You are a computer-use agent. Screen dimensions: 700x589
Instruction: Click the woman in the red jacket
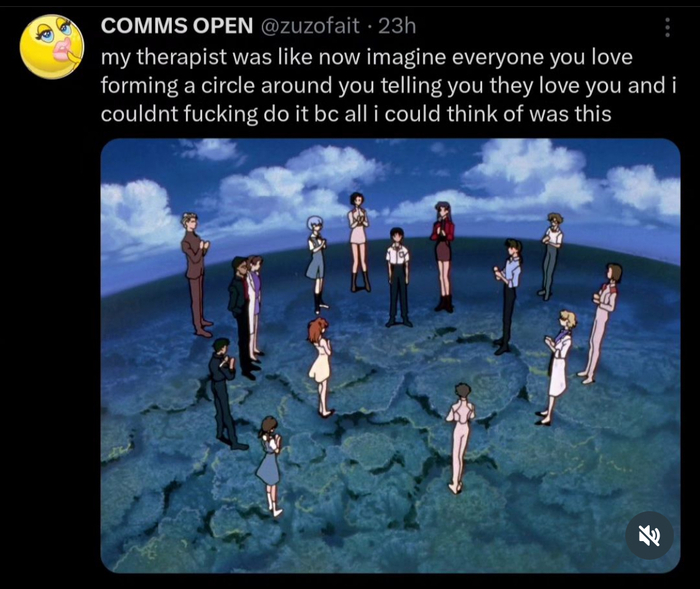pos(443,256)
